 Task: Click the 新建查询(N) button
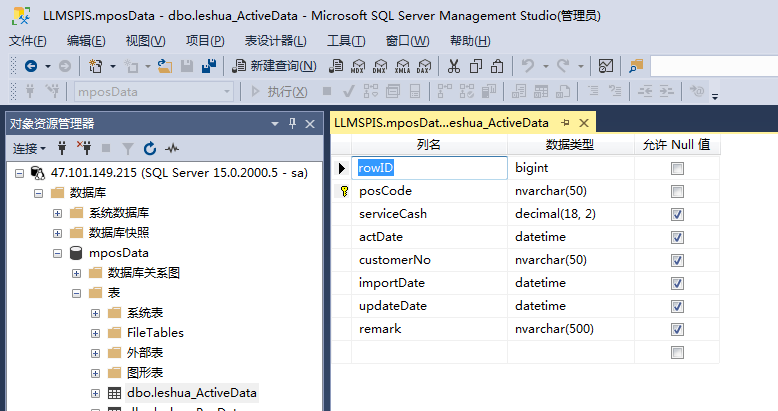(274, 66)
